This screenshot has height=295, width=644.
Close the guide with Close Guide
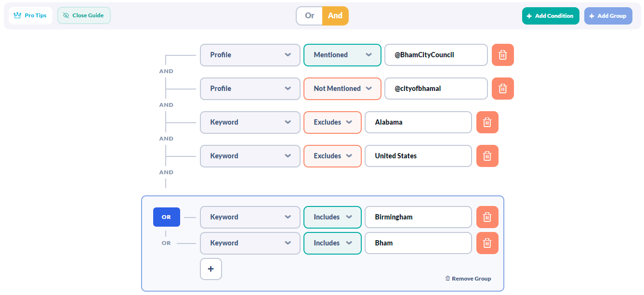[84, 15]
